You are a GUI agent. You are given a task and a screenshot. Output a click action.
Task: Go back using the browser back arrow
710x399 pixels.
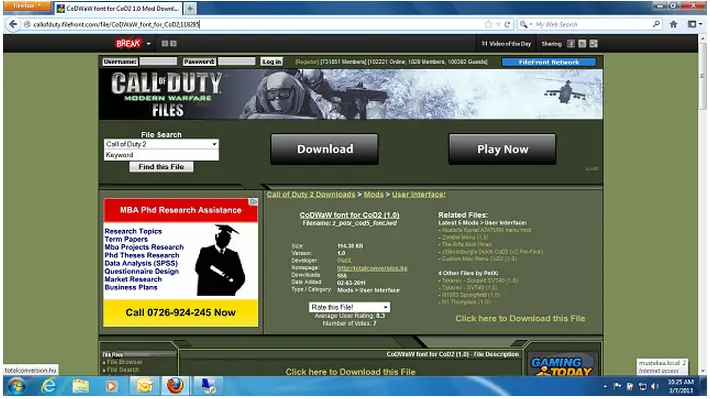coord(13,24)
